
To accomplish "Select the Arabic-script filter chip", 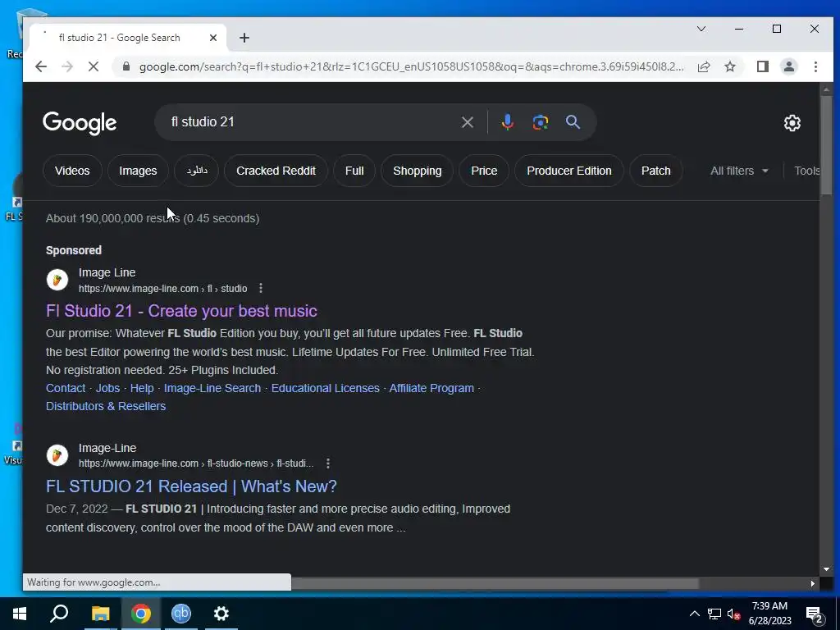I will (x=197, y=171).
